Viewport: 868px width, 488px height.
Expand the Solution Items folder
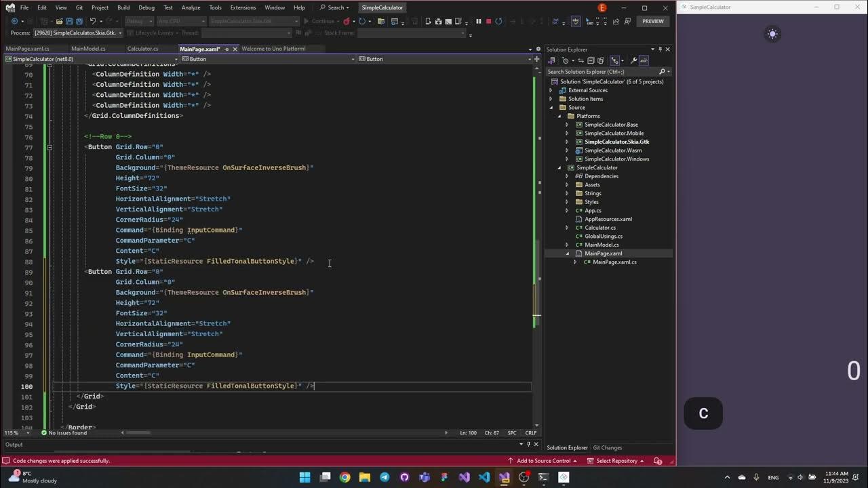coord(551,99)
